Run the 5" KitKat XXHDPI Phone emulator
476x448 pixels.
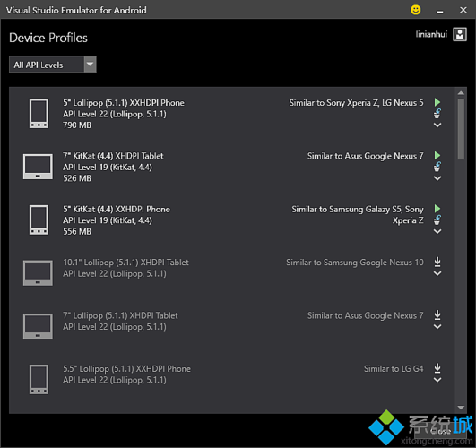click(x=437, y=209)
